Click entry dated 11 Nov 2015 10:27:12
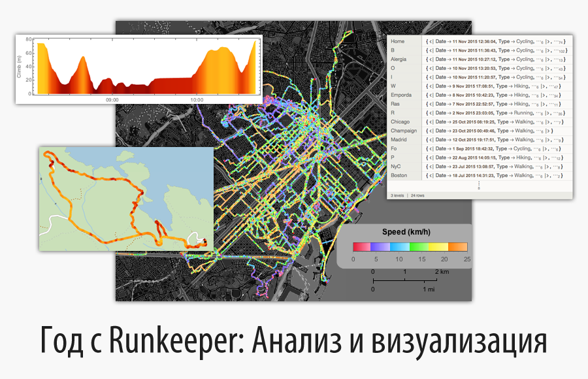This screenshot has width=588, height=379. tap(495, 59)
